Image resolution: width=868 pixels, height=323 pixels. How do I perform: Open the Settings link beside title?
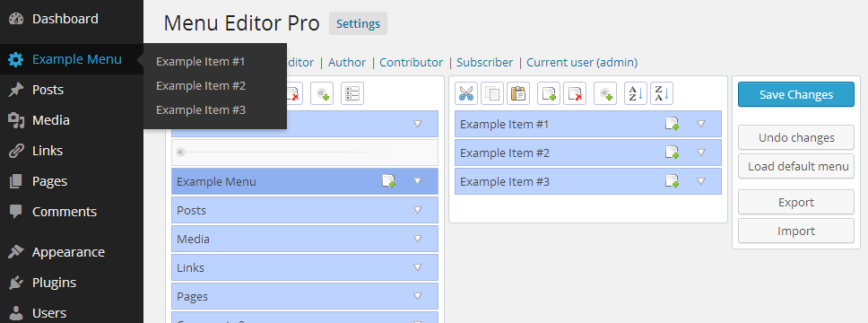pos(358,24)
